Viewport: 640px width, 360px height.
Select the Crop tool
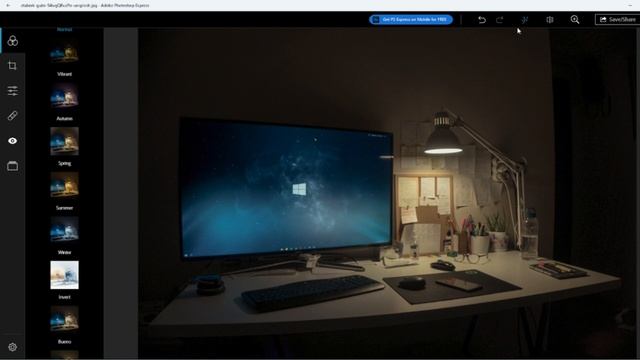[13, 66]
